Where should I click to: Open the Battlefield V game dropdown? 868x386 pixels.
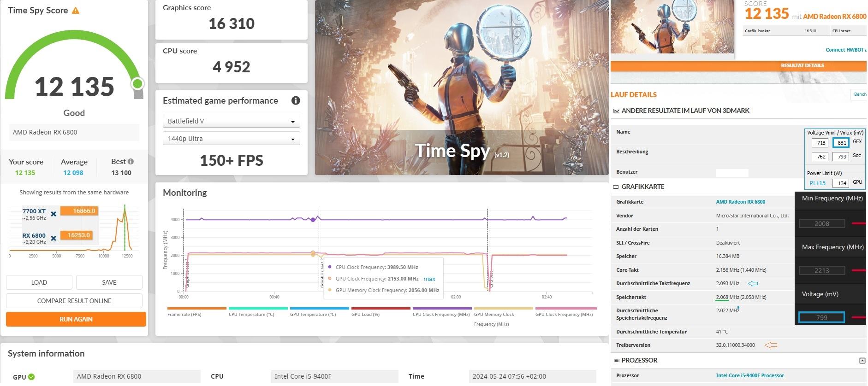pos(232,121)
